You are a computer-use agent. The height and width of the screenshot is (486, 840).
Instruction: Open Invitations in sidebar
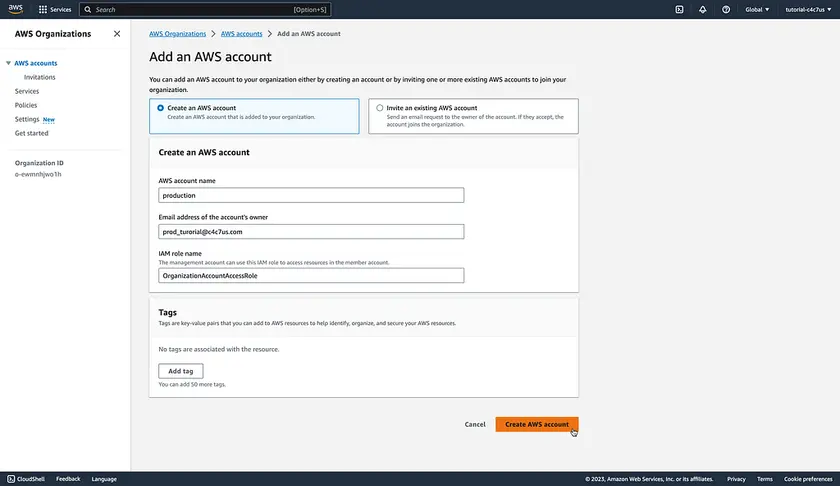coord(40,77)
